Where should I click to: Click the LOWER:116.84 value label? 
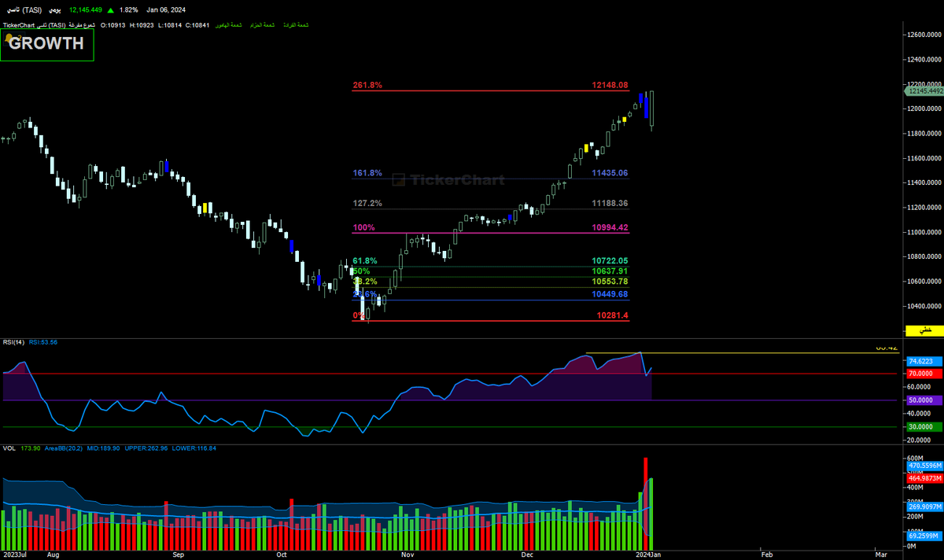coord(194,448)
